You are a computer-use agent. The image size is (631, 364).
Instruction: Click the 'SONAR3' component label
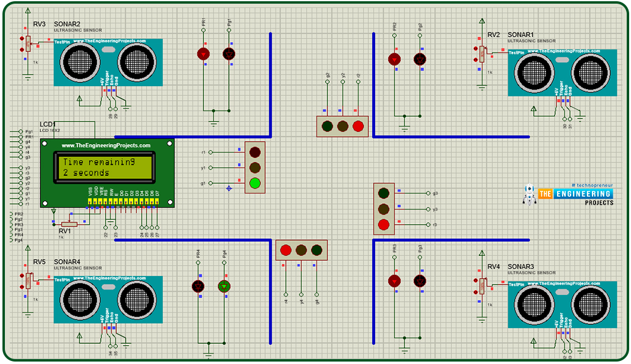pos(520,267)
